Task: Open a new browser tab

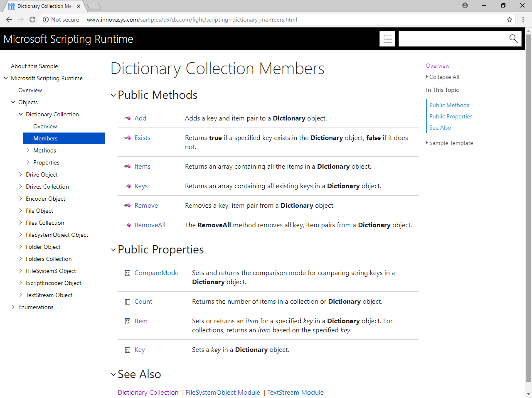Action: tap(94, 6)
